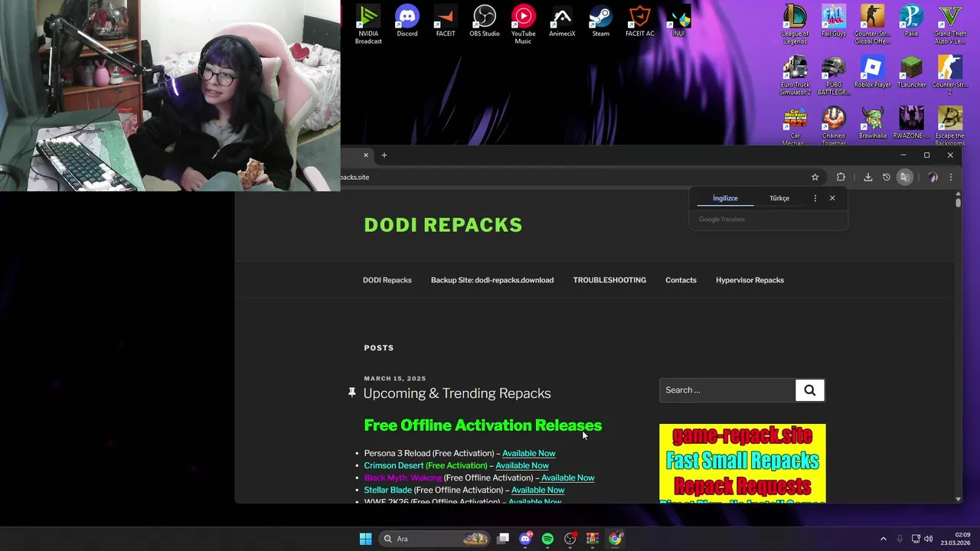Click Available Now for Black Myth: Wukong
The height and width of the screenshot is (551, 980).
pos(568,478)
